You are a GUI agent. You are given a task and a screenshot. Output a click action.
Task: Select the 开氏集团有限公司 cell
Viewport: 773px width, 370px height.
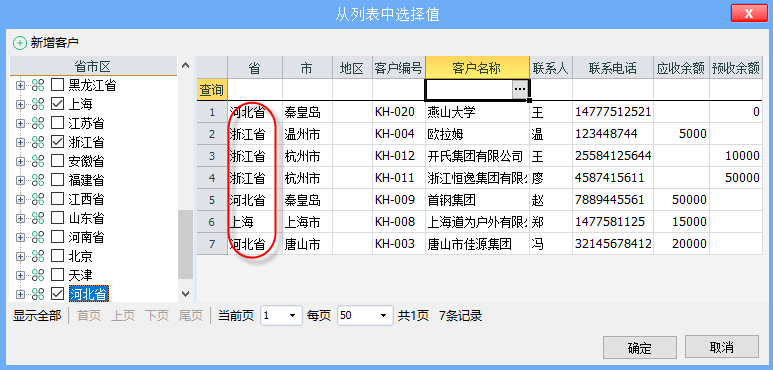(x=477, y=156)
